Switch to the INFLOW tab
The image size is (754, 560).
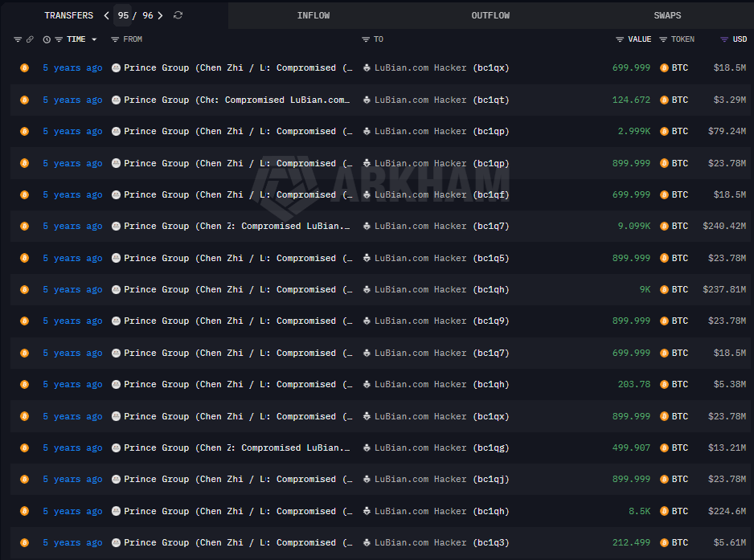coord(313,15)
